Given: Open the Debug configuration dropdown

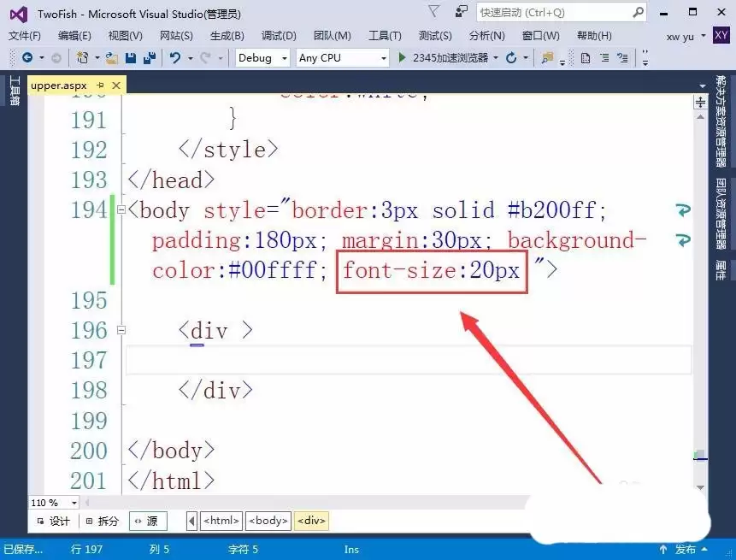Looking at the screenshot, I should tap(261, 57).
